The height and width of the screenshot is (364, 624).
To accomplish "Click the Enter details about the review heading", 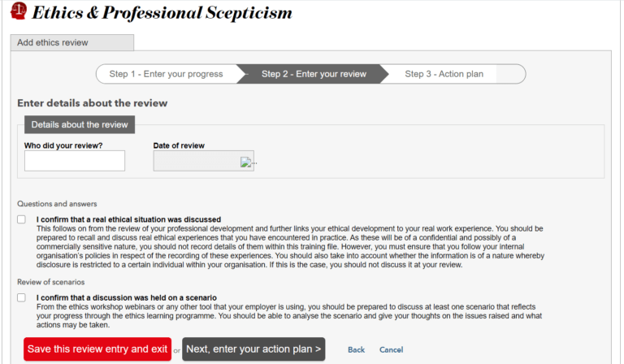I will pyautogui.click(x=93, y=103).
